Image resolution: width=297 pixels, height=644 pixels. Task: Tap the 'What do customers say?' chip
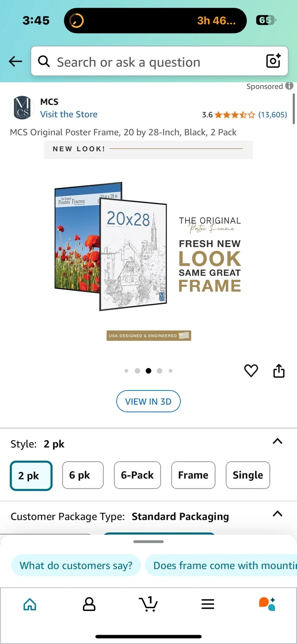point(76,565)
